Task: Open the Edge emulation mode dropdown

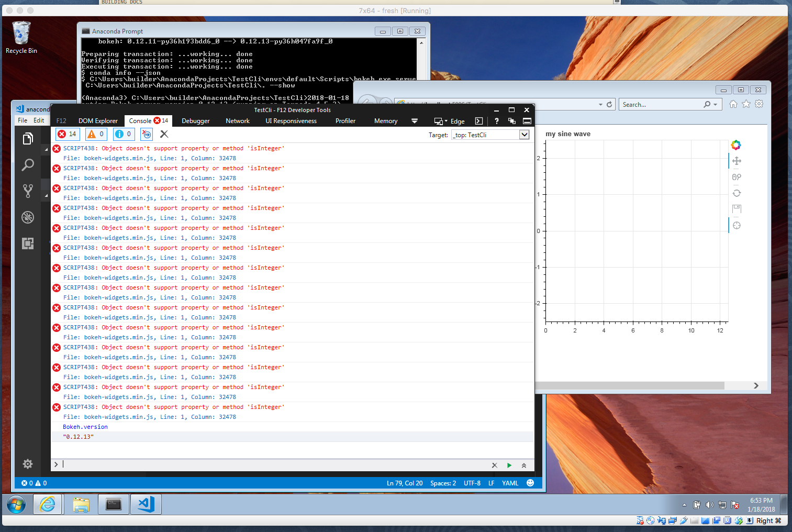Action: pyautogui.click(x=449, y=121)
